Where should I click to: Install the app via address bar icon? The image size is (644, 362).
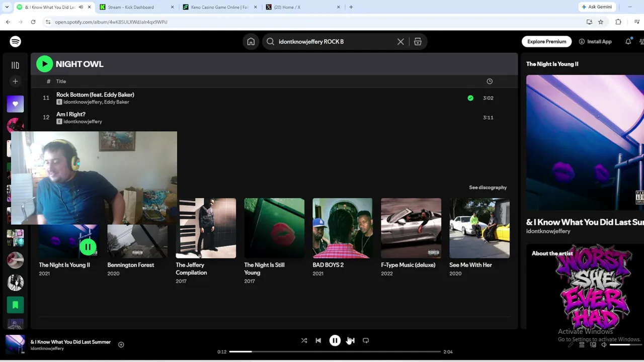pos(589,22)
